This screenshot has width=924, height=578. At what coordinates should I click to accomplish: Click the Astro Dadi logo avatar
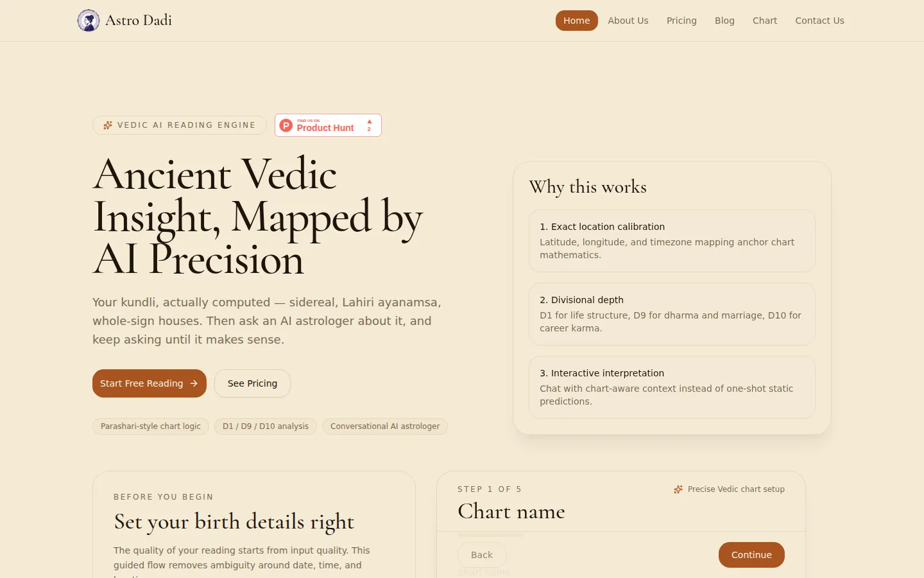pyautogui.click(x=89, y=21)
